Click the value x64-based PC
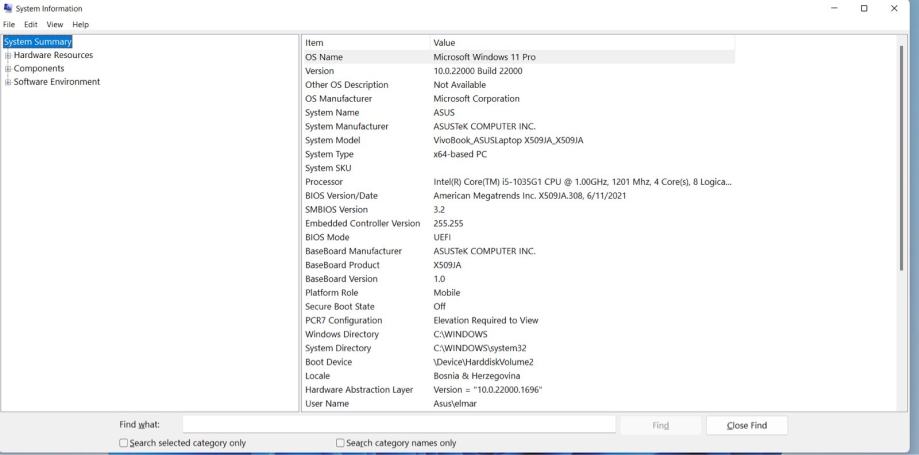 460,154
